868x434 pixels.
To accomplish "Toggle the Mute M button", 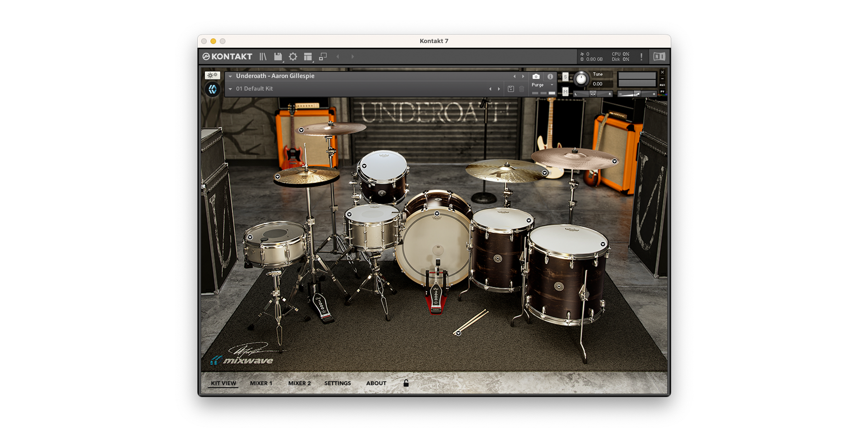I will click(x=565, y=92).
